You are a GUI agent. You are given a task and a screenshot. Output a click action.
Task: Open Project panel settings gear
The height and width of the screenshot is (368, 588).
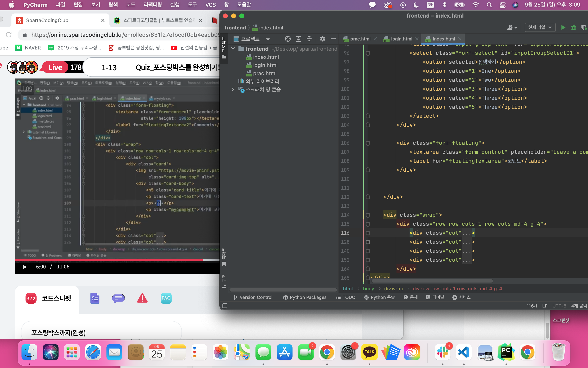322,39
